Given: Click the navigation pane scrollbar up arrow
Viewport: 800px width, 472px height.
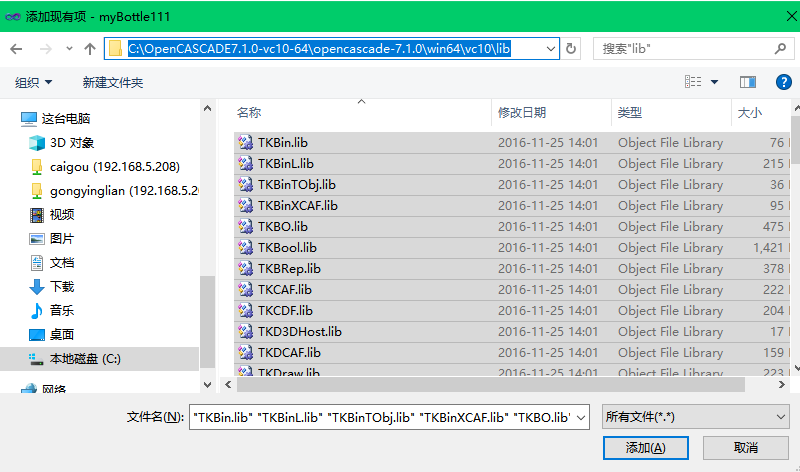Looking at the screenshot, I should (x=207, y=108).
